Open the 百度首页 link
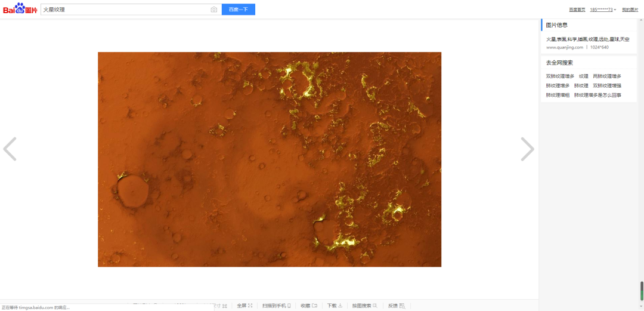 click(x=577, y=10)
